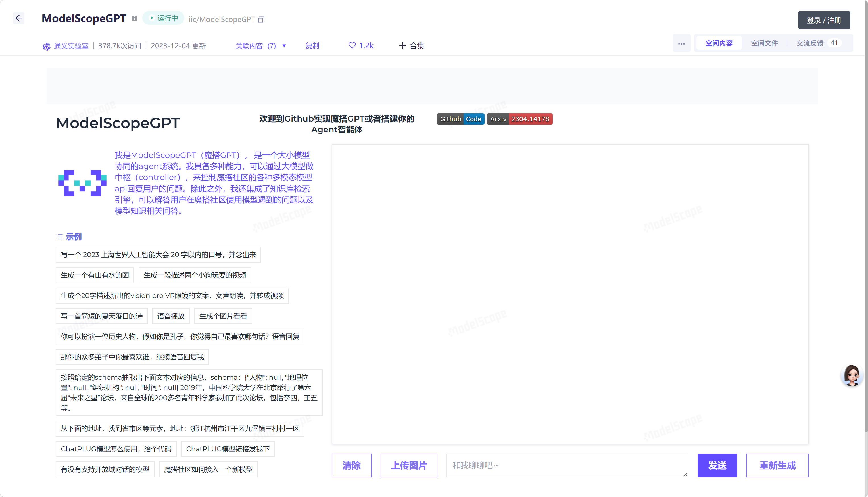Select example 有没有支持开放域对话的模型
Screen dimensions: 868x497
click(105, 470)
